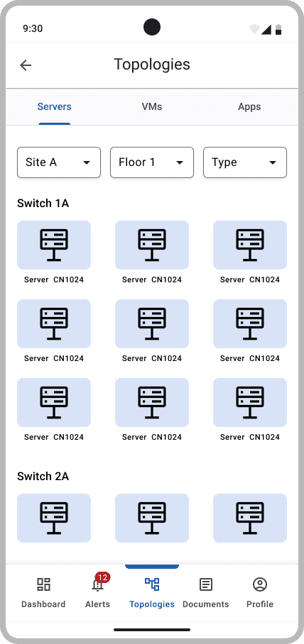The image size is (304, 644).
Task: Select the first server icon under Switch 2A
Action: 54,518
